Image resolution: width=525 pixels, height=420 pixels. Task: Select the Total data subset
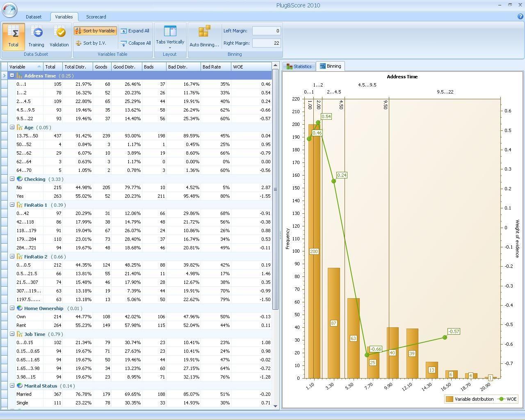point(13,37)
